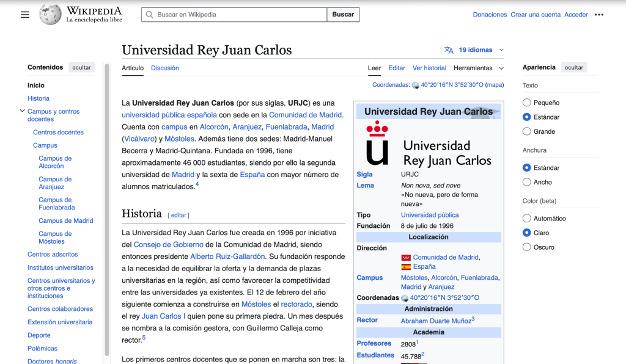Hide the Contenidos sidebar
Viewport: 626px width, 364px height.
[81, 67]
